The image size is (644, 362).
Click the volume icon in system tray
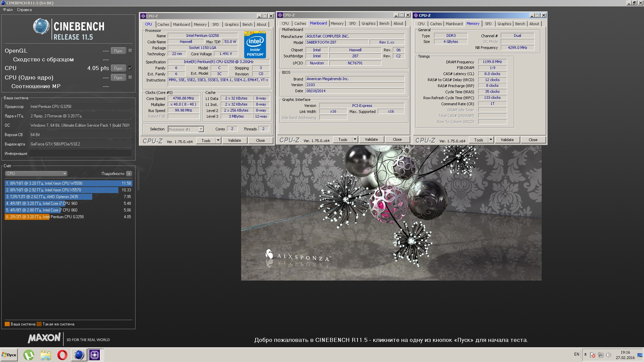tap(609, 355)
